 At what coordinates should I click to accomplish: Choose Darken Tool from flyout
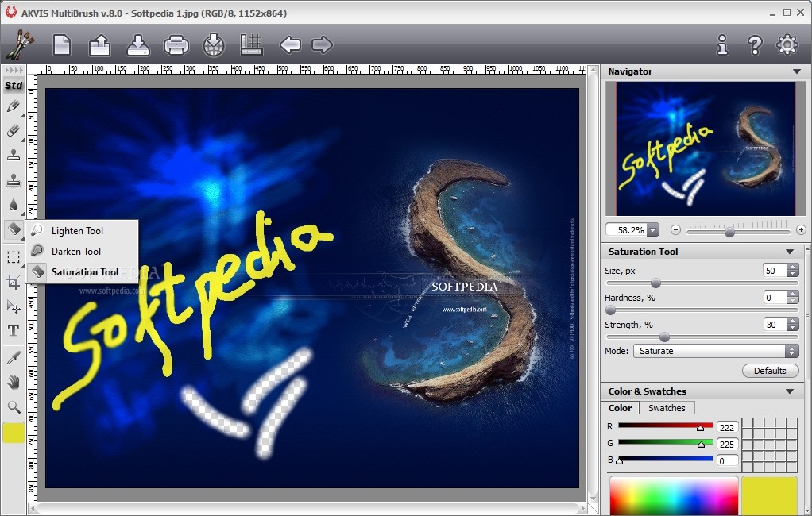[x=83, y=252]
